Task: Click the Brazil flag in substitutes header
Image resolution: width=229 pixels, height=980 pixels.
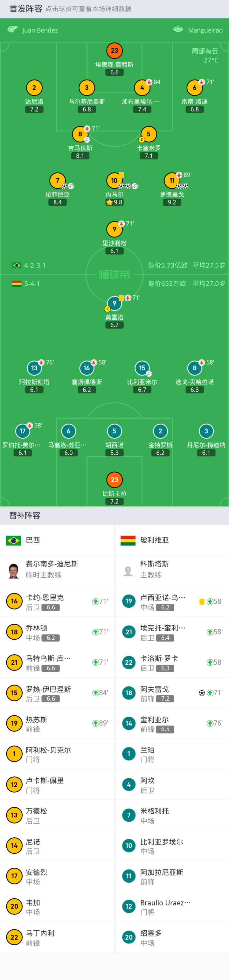Action: tap(14, 540)
